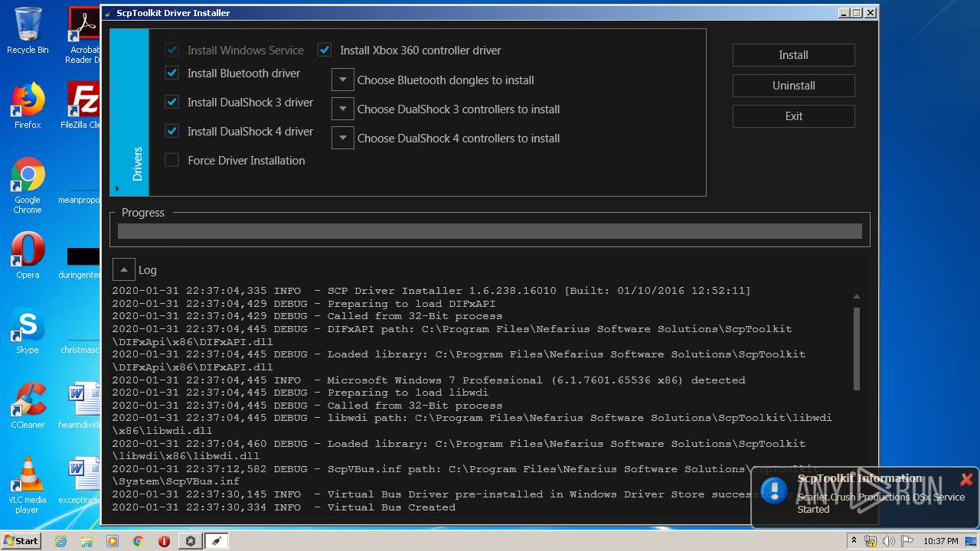Click the Start button
980x551 pixels.
(x=21, y=541)
